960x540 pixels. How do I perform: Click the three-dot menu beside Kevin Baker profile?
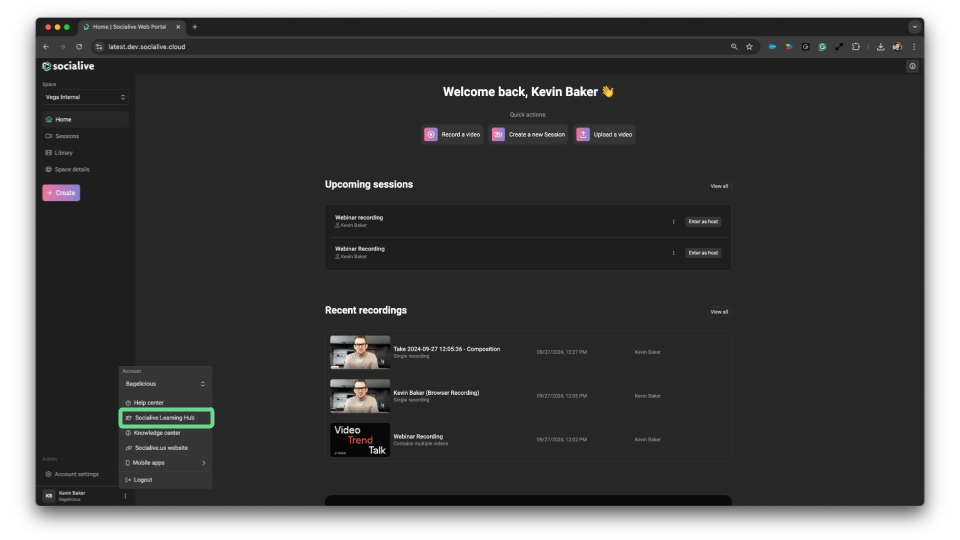pos(126,496)
